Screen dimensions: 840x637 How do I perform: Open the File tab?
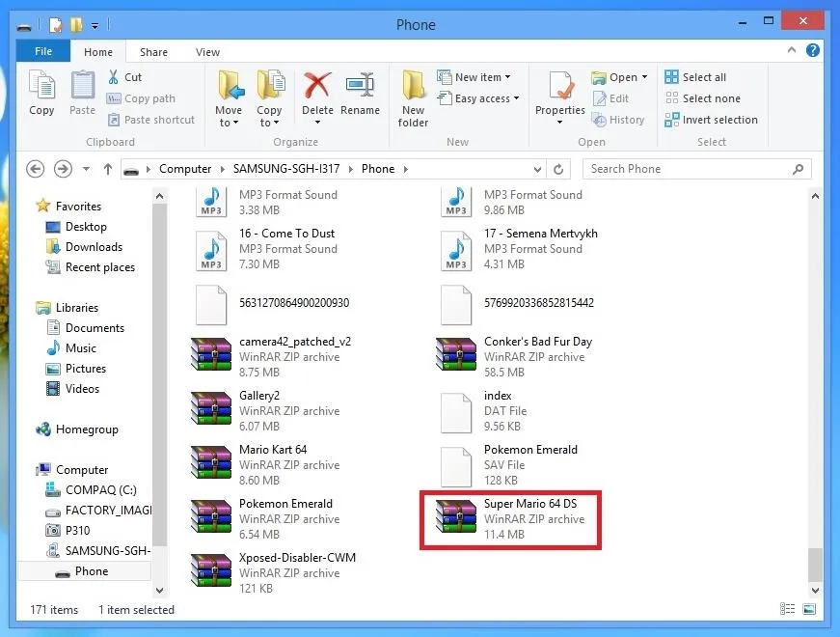43,51
